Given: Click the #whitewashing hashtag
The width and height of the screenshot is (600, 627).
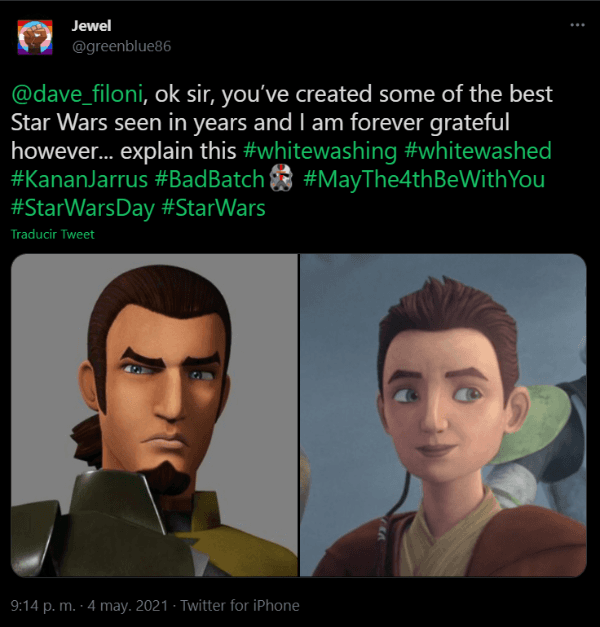Looking at the screenshot, I should (320, 151).
